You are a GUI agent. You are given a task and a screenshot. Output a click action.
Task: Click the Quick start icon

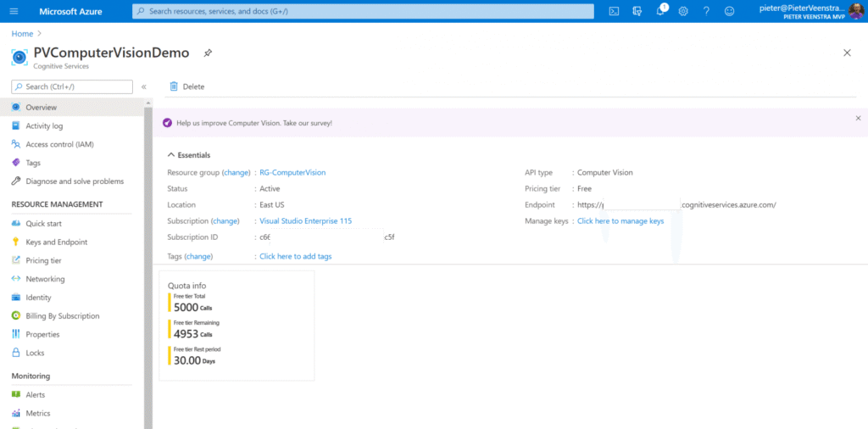(x=16, y=224)
